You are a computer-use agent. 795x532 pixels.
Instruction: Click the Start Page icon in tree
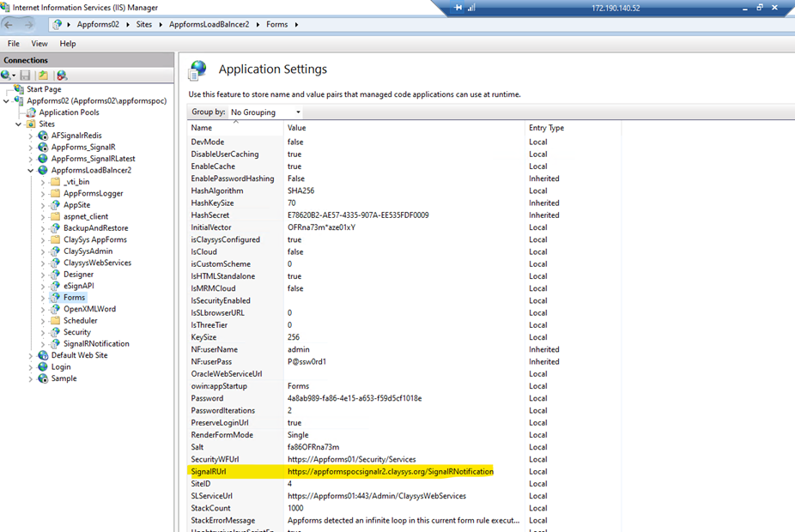[x=19, y=89]
